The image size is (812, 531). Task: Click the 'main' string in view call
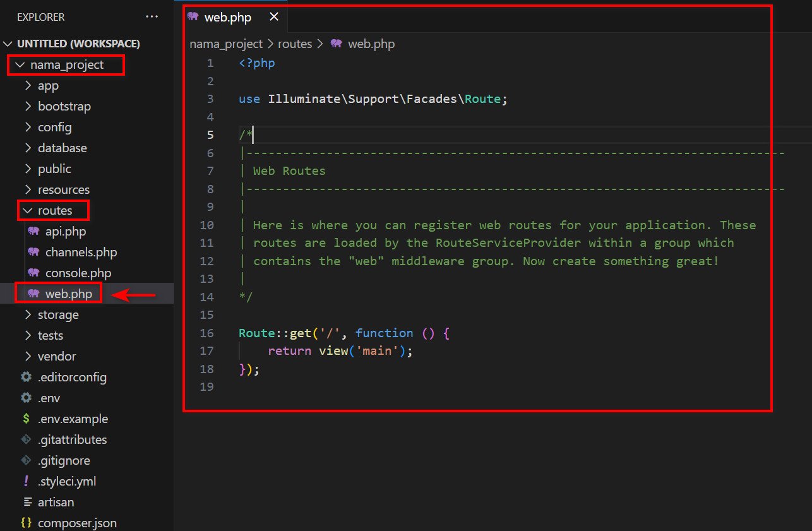[378, 351]
